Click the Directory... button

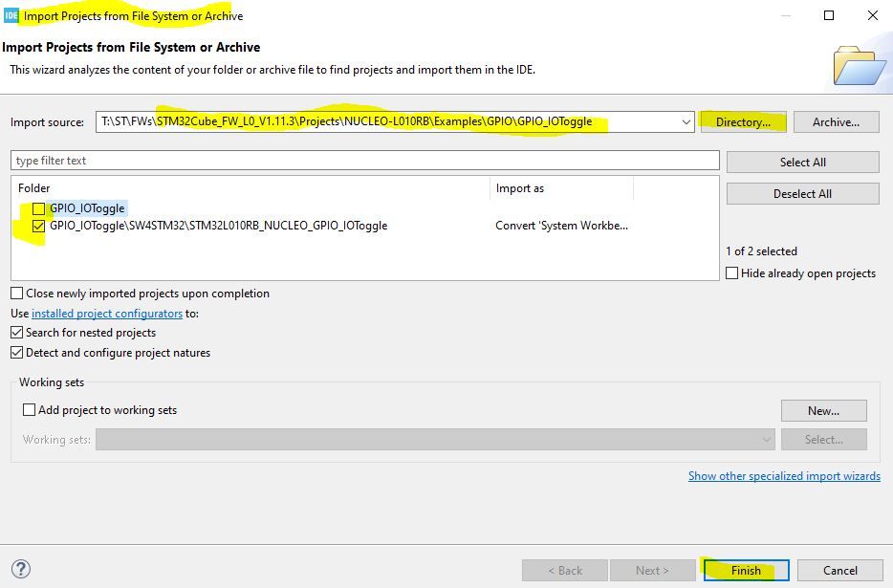(743, 122)
